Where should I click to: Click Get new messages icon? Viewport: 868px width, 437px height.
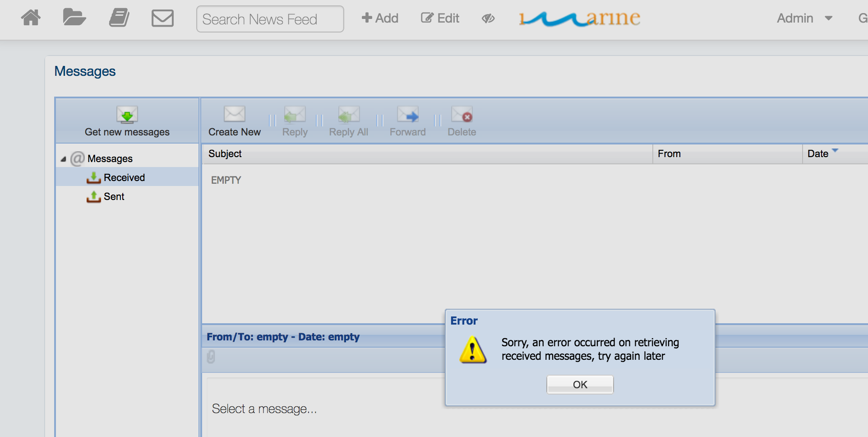point(127,115)
